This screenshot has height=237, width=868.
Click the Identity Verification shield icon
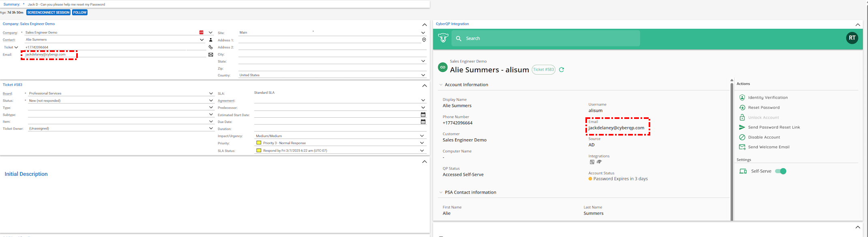click(742, 97)
